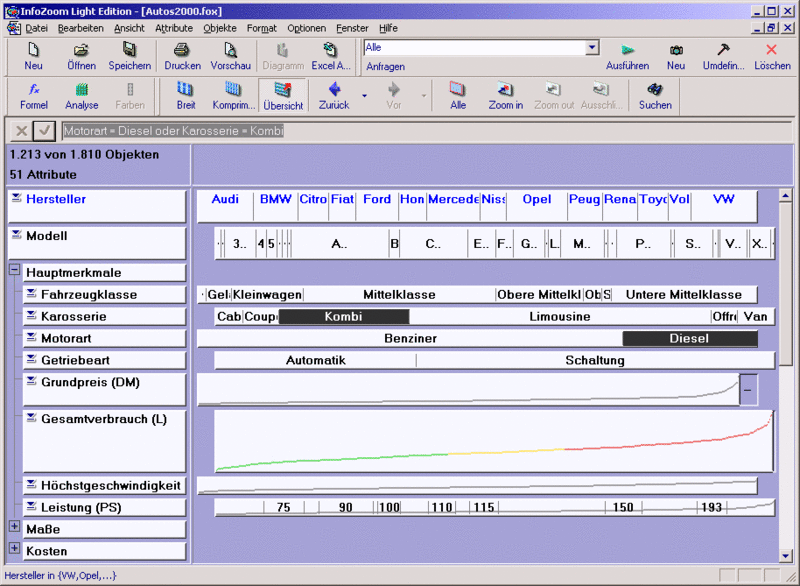The image size is (800, 586).
Task: Open the Formel function icon
Action: pyautogui.click(x=34, y=96)
